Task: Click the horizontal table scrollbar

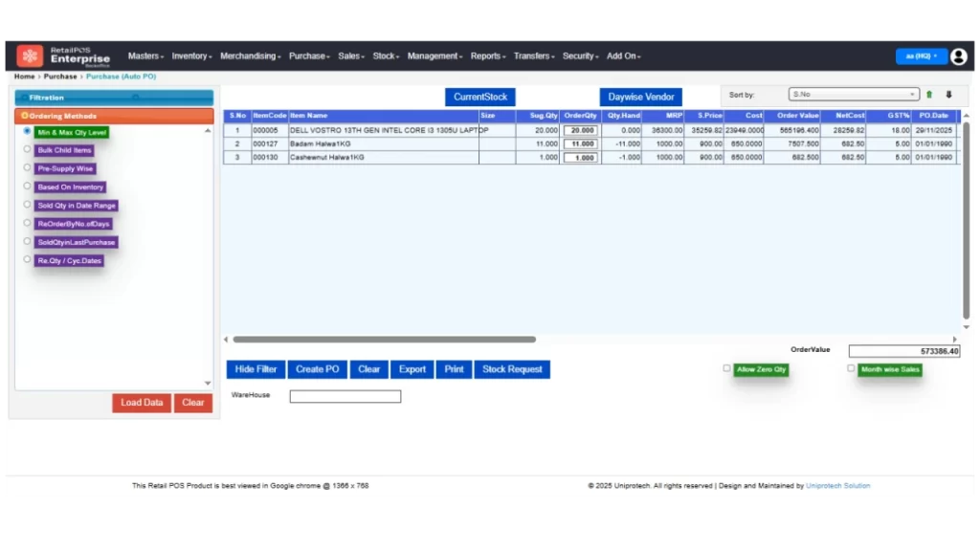Action: point(384,340)
